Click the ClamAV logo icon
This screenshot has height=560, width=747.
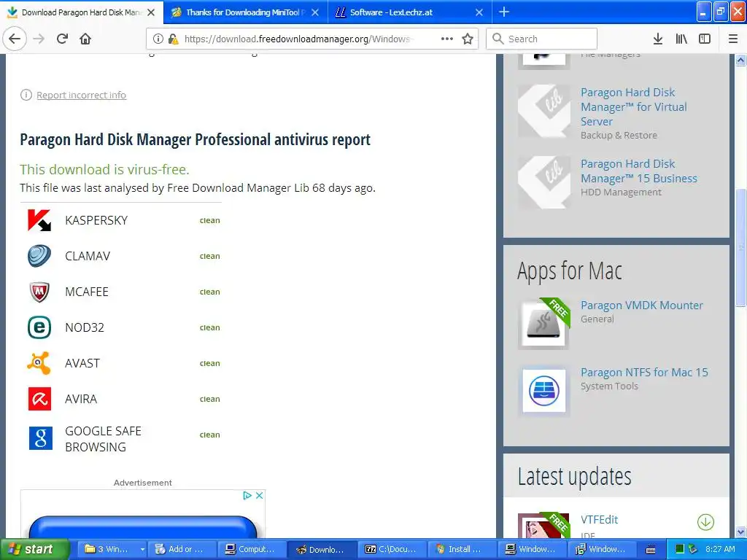point(39,256)
